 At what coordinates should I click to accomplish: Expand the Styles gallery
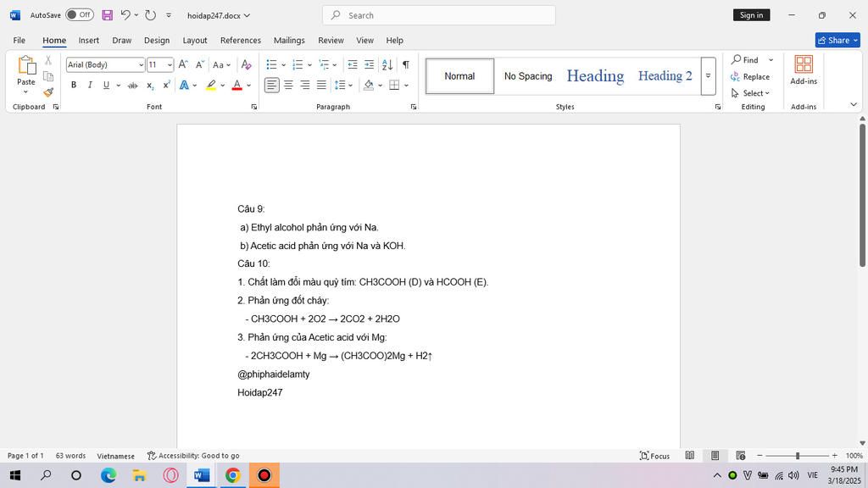coord(708,75)
